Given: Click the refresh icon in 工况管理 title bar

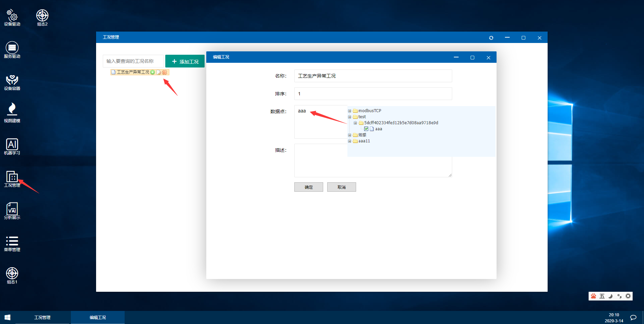Looking at the screenshot, I should pyautogui.click(x=491, y=38).
